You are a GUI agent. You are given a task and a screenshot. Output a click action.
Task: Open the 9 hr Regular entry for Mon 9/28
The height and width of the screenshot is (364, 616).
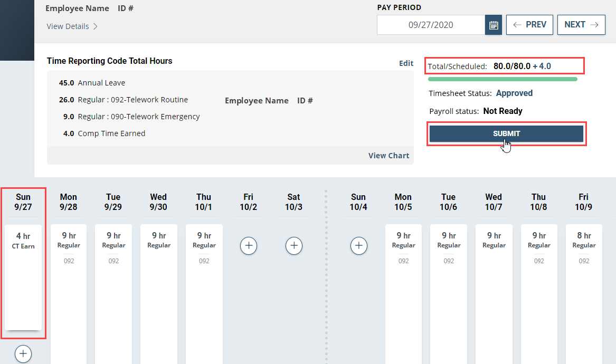[x=69, y=241]
